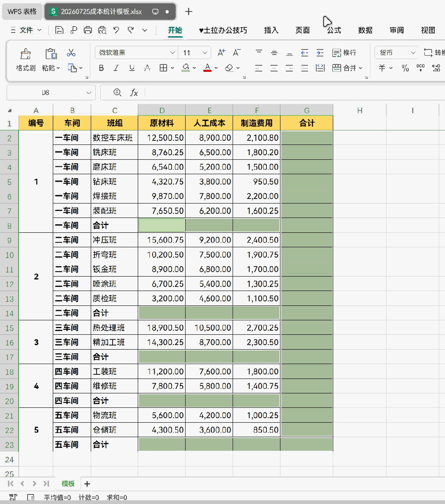
Task: Align text to top of cell
Action: click(x=259, y=53)
